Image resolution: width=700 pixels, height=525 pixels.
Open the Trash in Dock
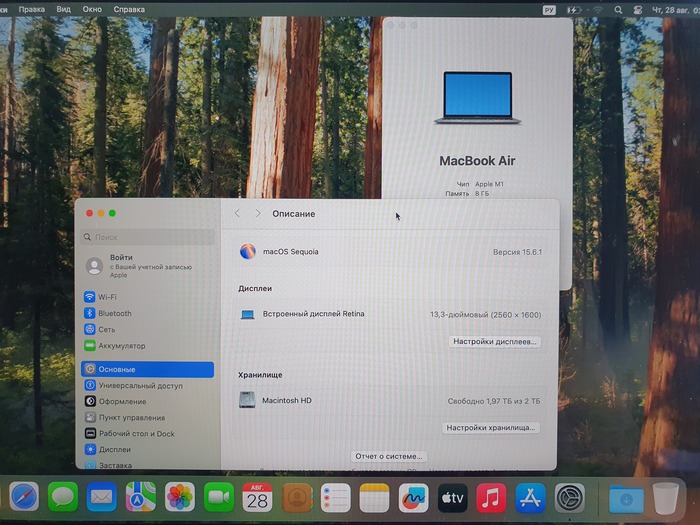(666, 498)
